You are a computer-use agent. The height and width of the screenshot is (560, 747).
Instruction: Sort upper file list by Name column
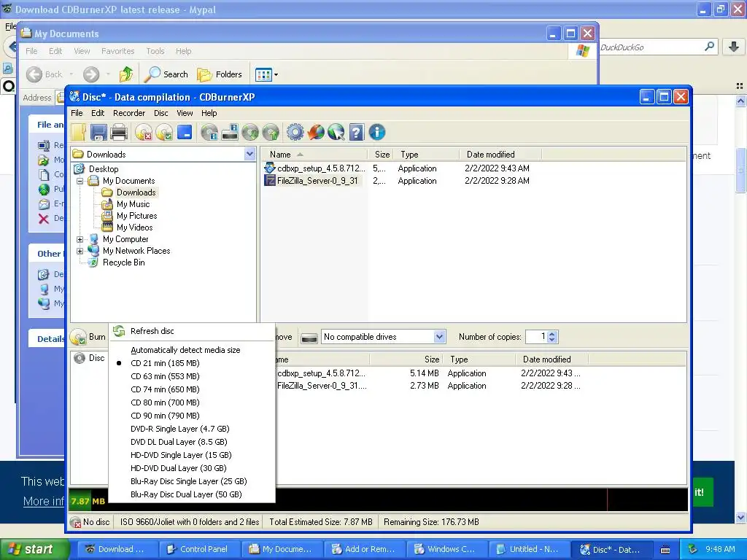tap(314, 155)
